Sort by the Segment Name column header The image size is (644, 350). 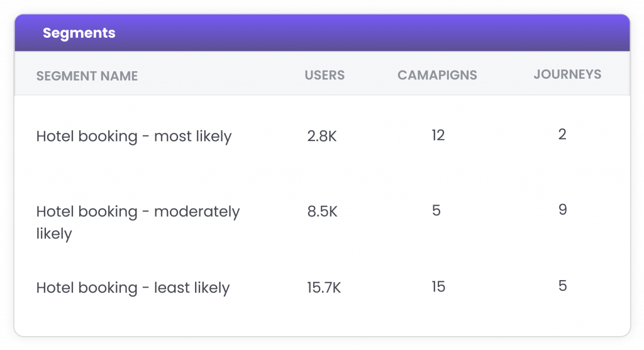(x=87, y=76)
